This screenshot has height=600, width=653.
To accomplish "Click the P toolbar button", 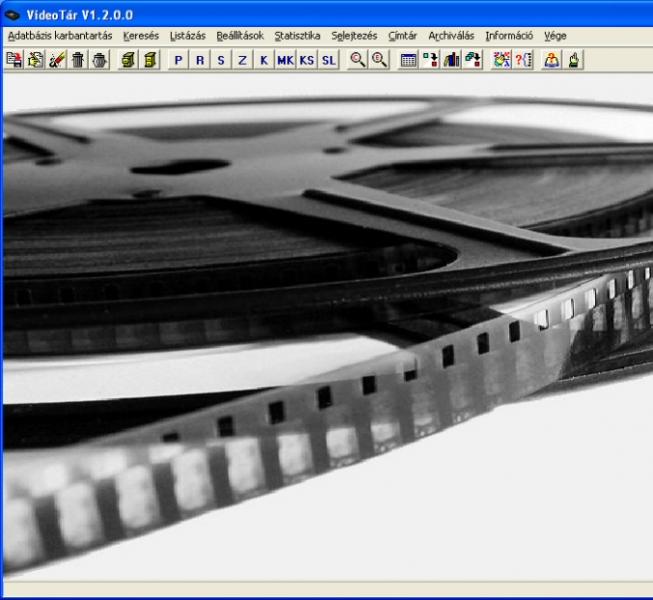I will coord(178,60).
